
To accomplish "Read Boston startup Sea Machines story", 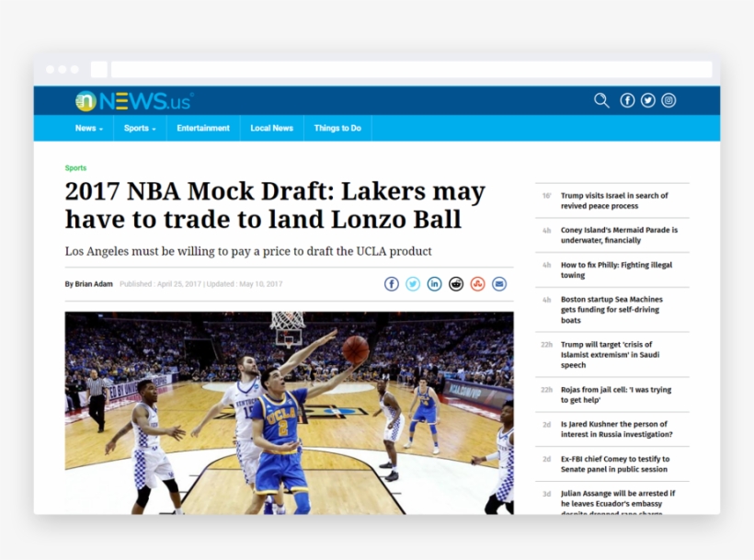I will point(612,310).
